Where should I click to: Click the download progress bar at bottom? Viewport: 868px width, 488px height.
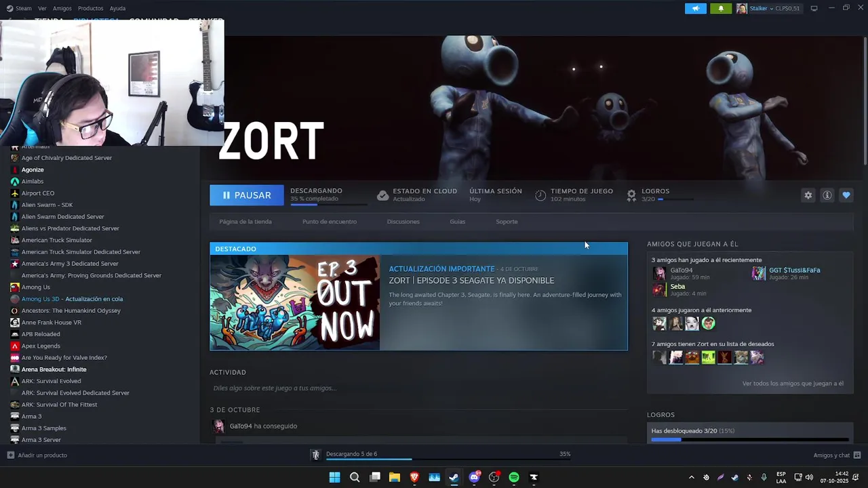(x=448, y=460)
